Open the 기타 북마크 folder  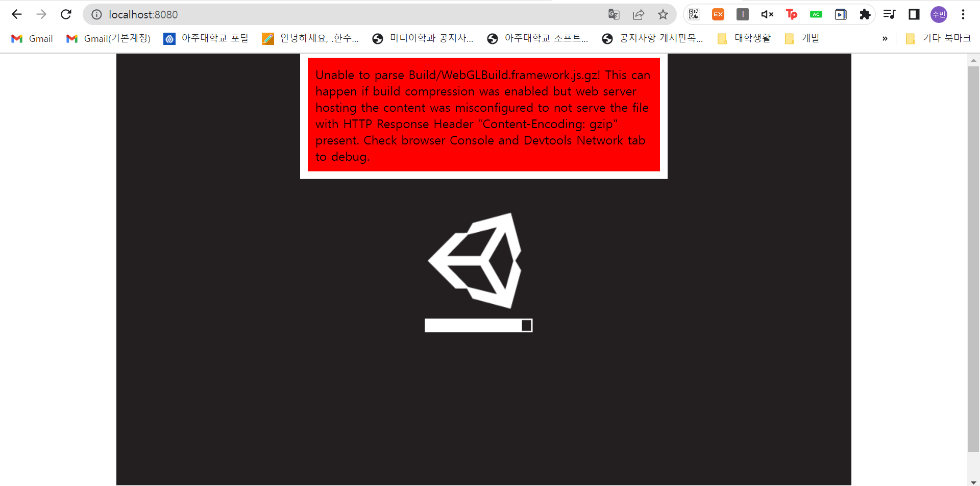(x=939, y=38)
